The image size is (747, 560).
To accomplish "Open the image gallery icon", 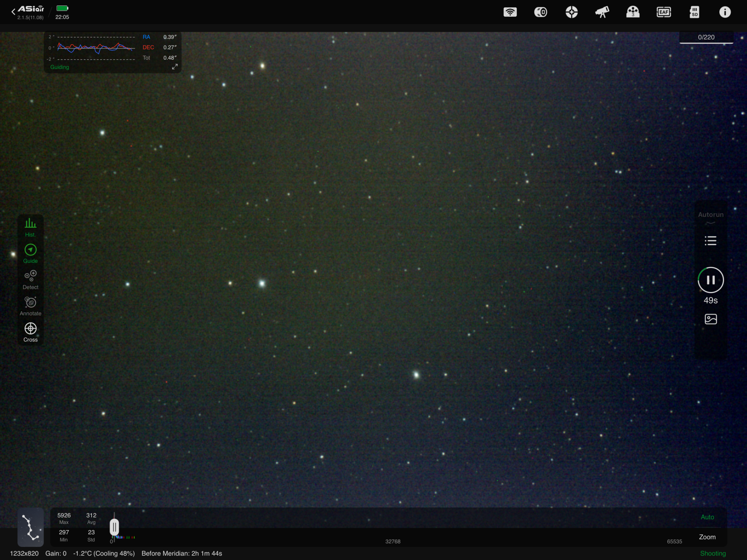I will point(711,319).
